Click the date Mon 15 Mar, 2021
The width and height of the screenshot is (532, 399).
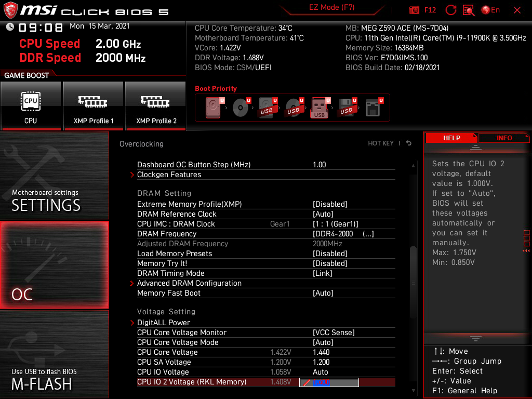[99, 26]
